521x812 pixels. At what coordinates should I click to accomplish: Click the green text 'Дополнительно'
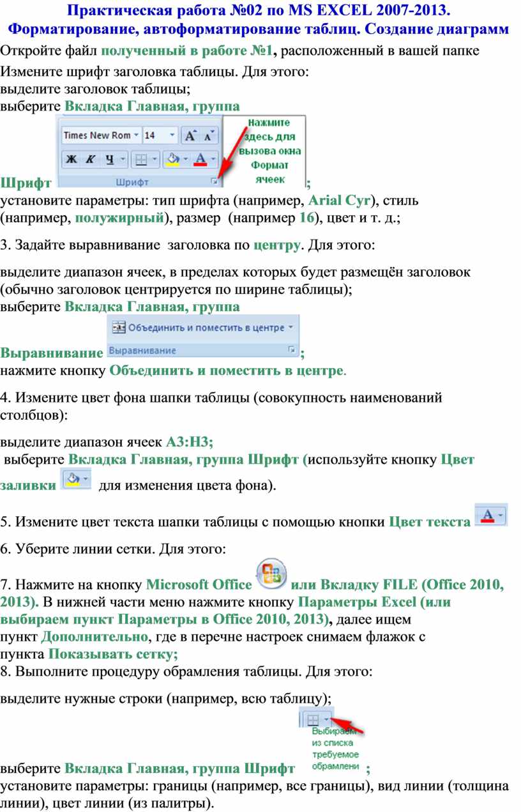[95, 636]
